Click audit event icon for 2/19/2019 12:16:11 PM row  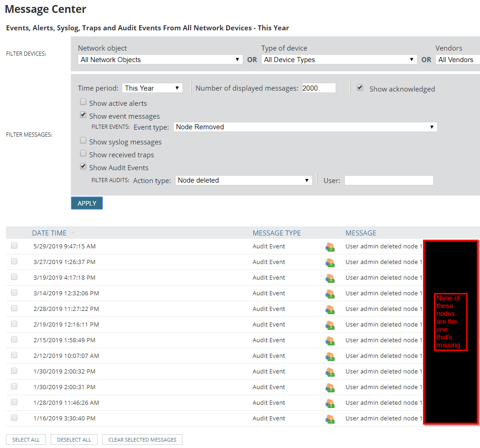330,325
